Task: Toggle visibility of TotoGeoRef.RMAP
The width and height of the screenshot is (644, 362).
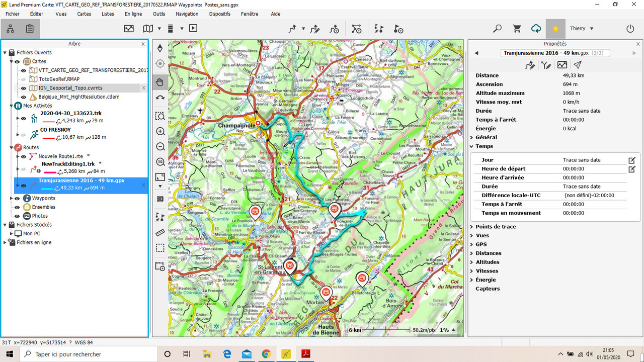Action: (23, 79)
